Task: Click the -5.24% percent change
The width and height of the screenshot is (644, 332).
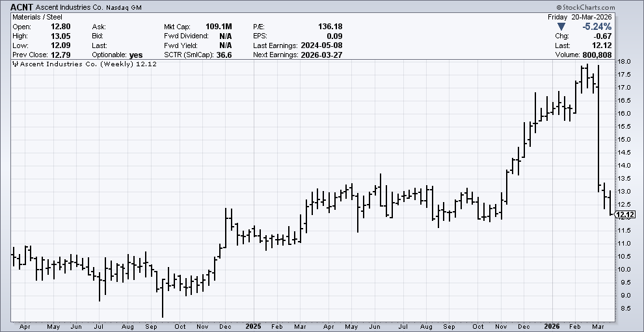Action: 596,27
